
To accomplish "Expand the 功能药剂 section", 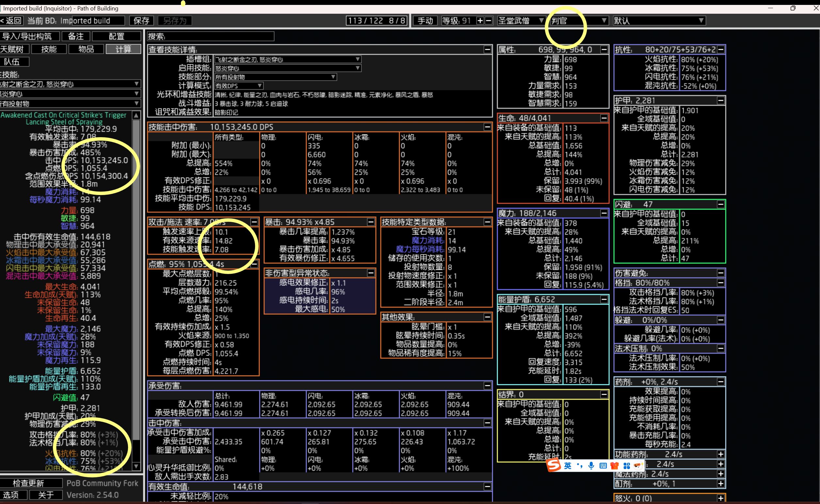I will coord(720,455).
